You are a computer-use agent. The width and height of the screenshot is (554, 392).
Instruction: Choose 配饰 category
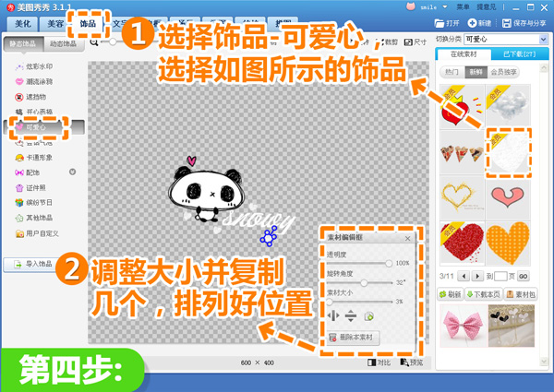pos(28,172)
